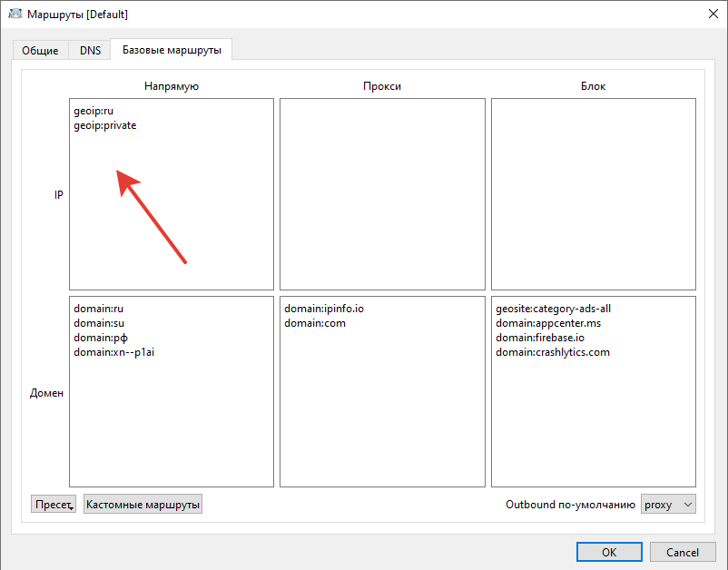Select the Базовые маршруты tab
Image resolution: width=728 pixels, height=570 pixels.
click(172, 50)
